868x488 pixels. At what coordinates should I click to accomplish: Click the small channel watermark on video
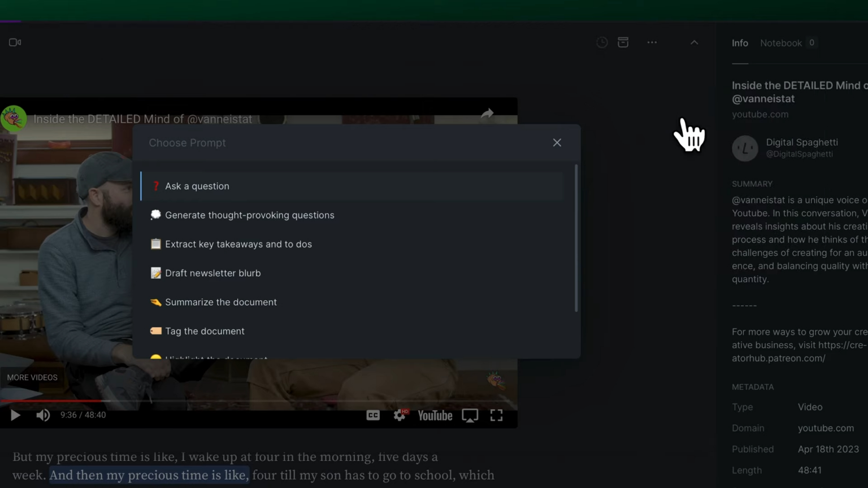click(x=496, y=380)
